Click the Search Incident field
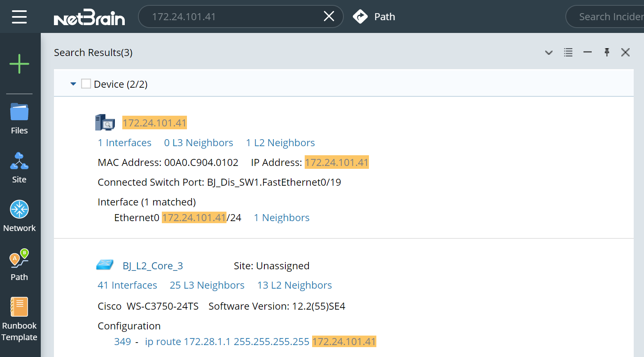 (x=605, y=16)
